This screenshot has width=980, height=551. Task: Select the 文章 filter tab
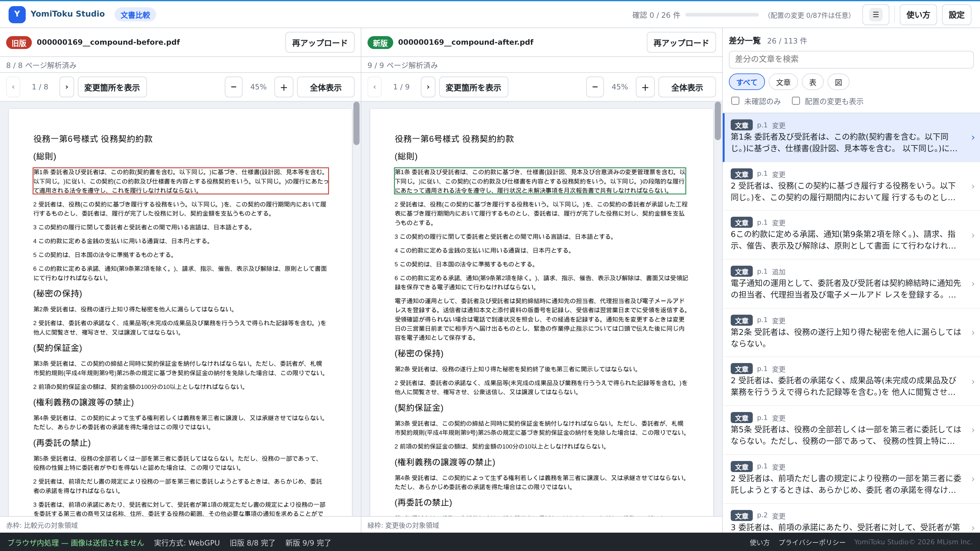tap(783, 82)
